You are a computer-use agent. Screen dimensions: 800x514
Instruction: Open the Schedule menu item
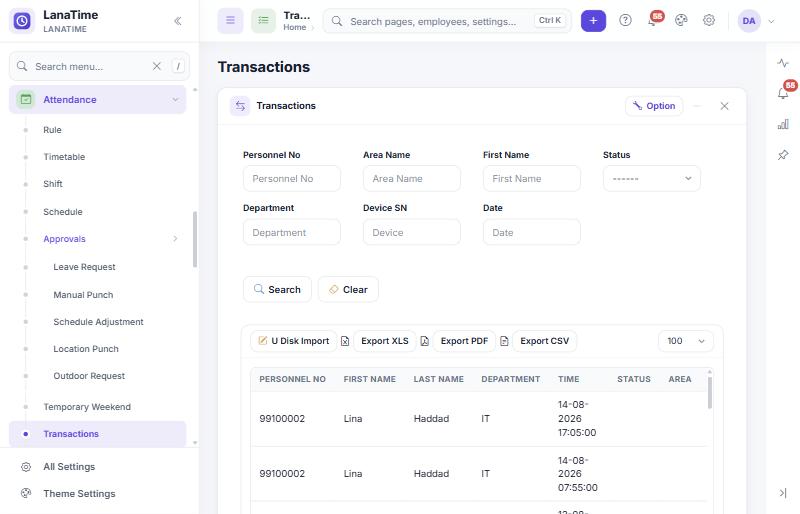[x=62, y=211]
